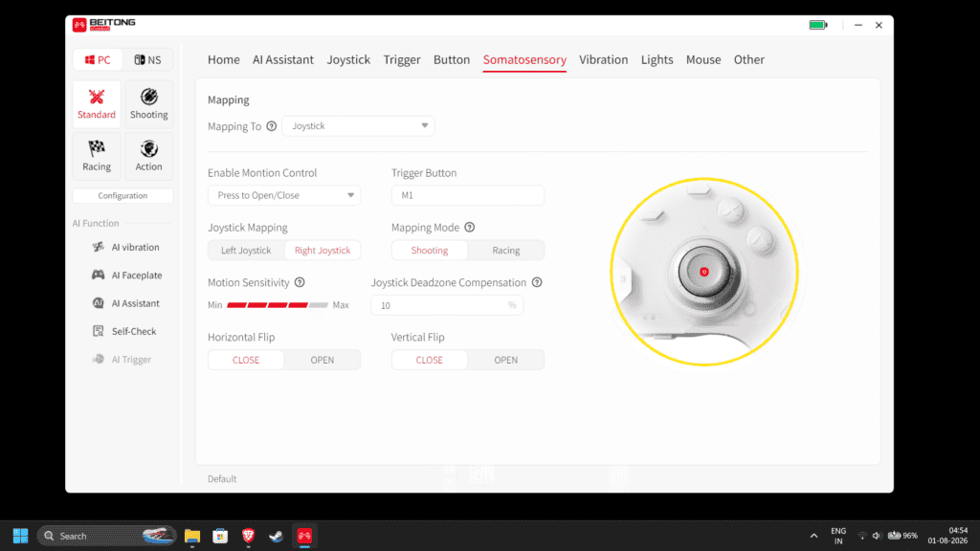Set Horizontal Flip to OPEN
Image resolution: width=980 pixels, height=551 pixels.
point(323,360)
